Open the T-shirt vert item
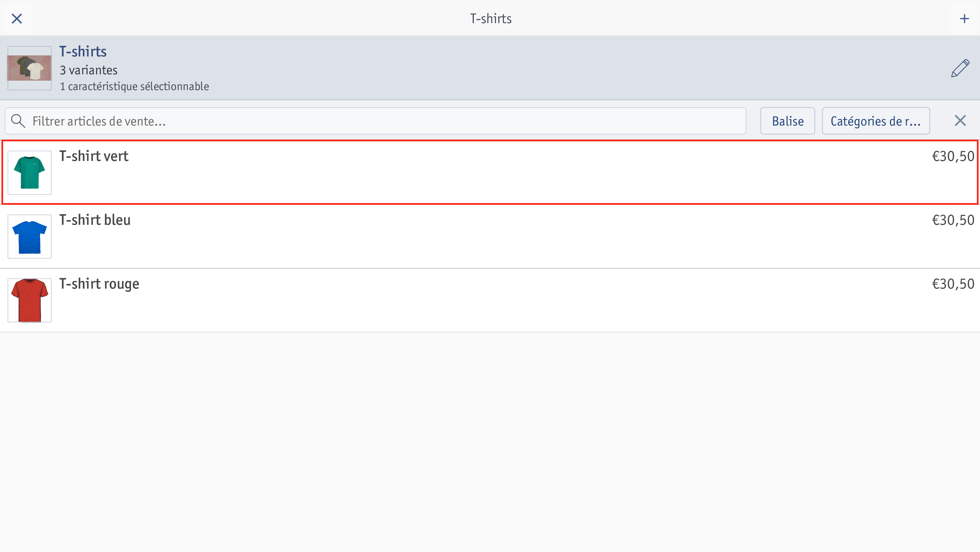The width and height of the screenshot is (980, 552). tap(490, 173)
